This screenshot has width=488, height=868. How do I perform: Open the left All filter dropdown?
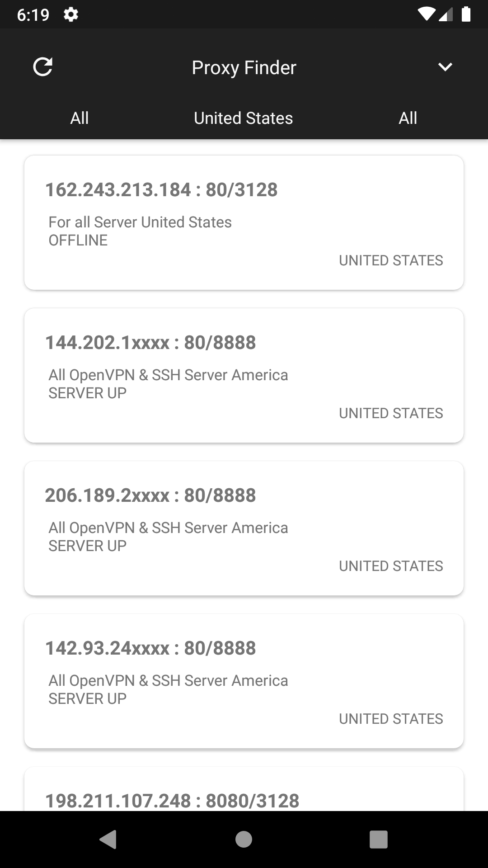pyautogui.click(x=80, y=118)
